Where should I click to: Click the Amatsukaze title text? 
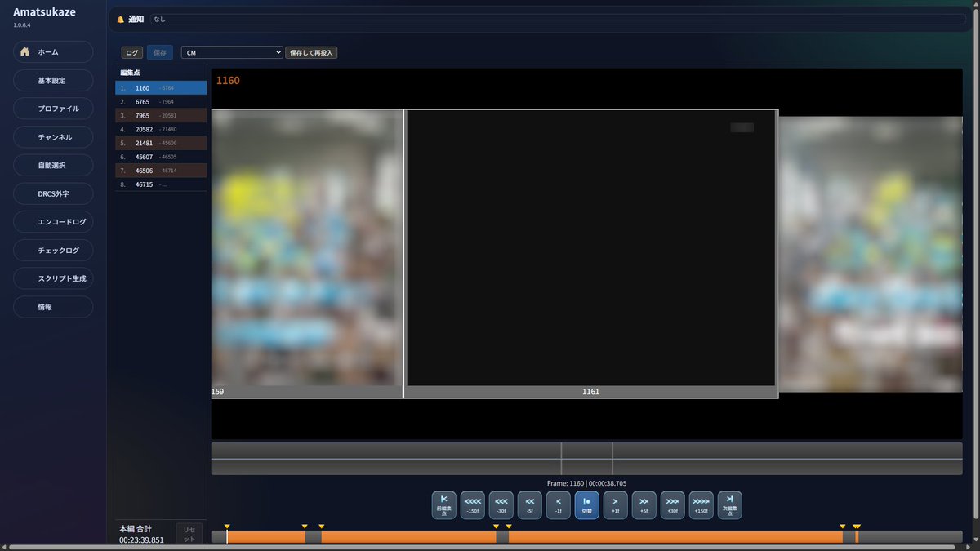tap(46, 11)
